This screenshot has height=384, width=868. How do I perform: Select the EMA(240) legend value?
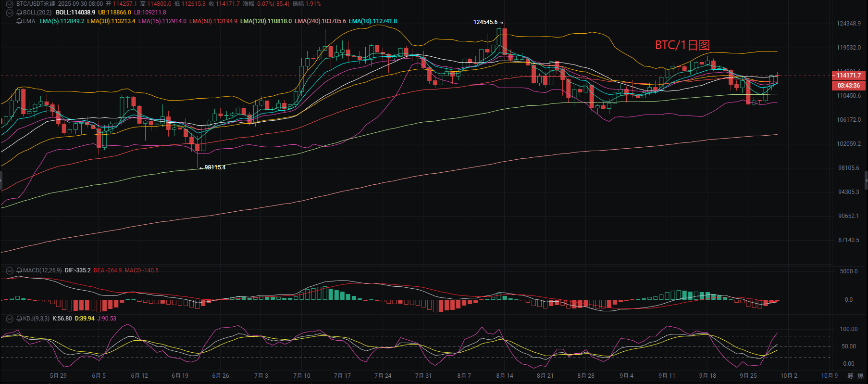[x=320, y=21]
